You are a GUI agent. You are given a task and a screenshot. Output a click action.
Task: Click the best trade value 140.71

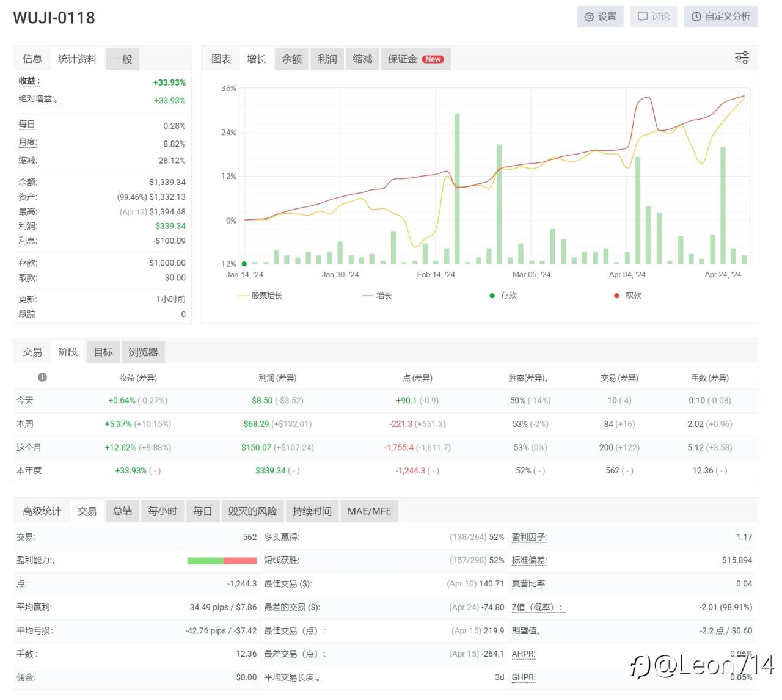491,584
